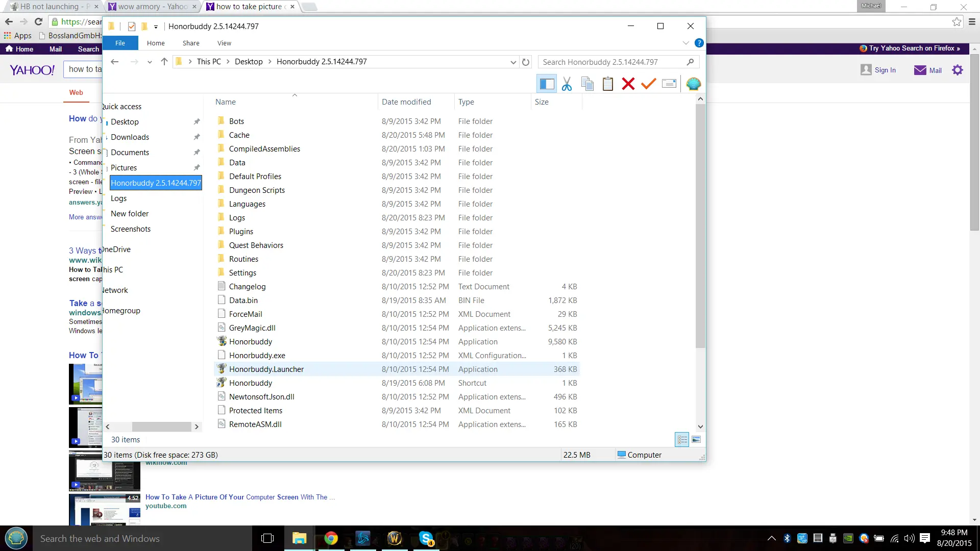This screenshot has height=551, width=980.
Task: Switch to Details view button
Action: 682,439
